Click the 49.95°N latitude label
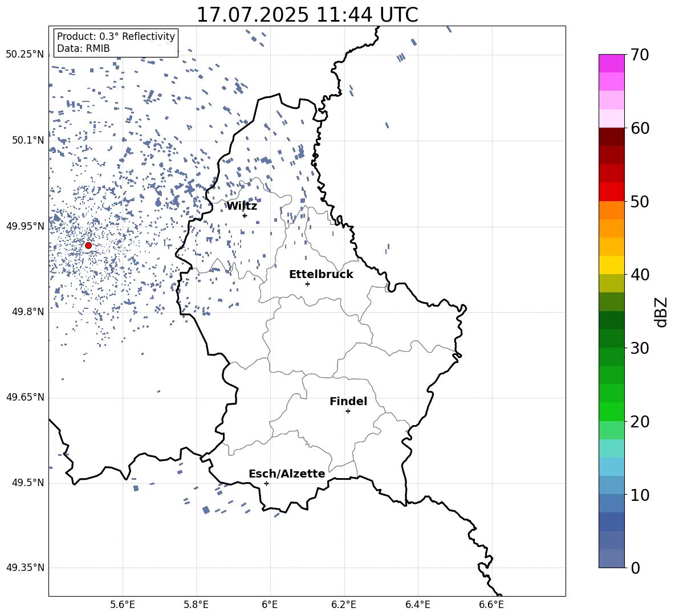 tap(25, 226)
